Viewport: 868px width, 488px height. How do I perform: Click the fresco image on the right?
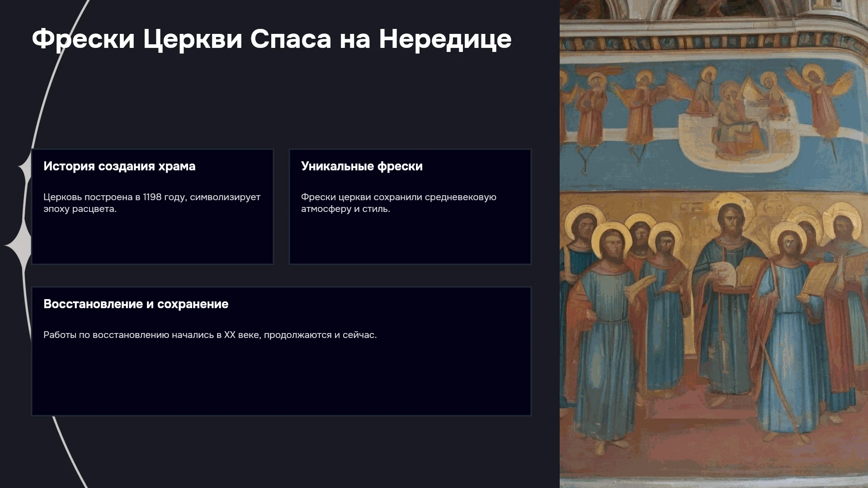coord(714,244)
